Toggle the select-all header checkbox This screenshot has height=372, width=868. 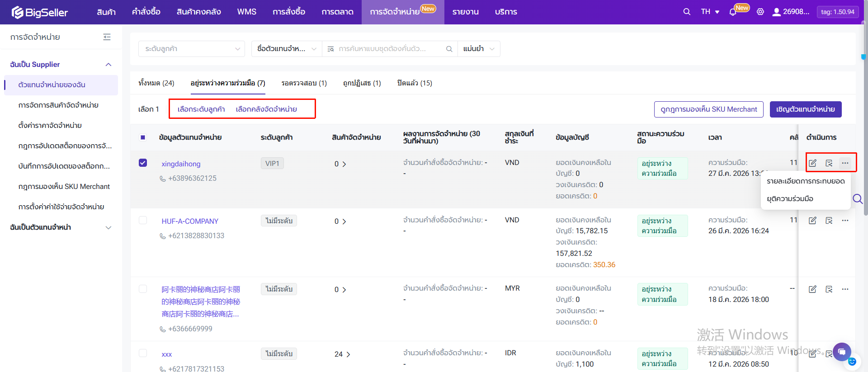(143, 137)
